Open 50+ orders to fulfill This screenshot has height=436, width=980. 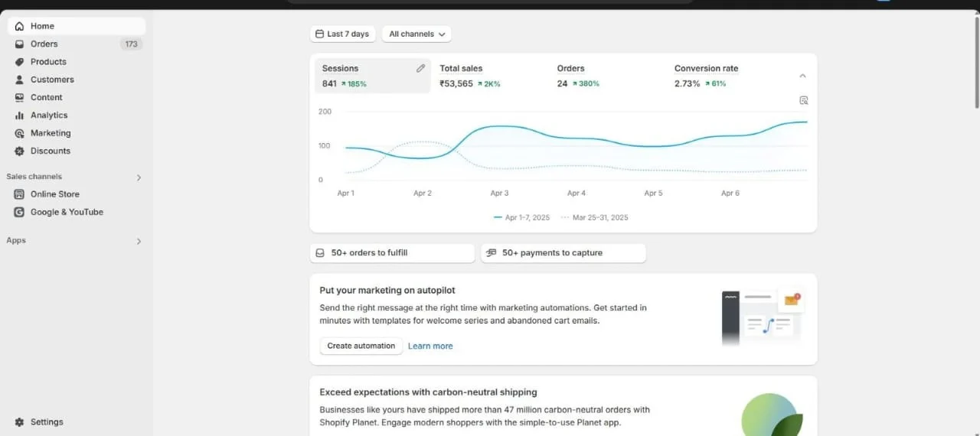392,253
